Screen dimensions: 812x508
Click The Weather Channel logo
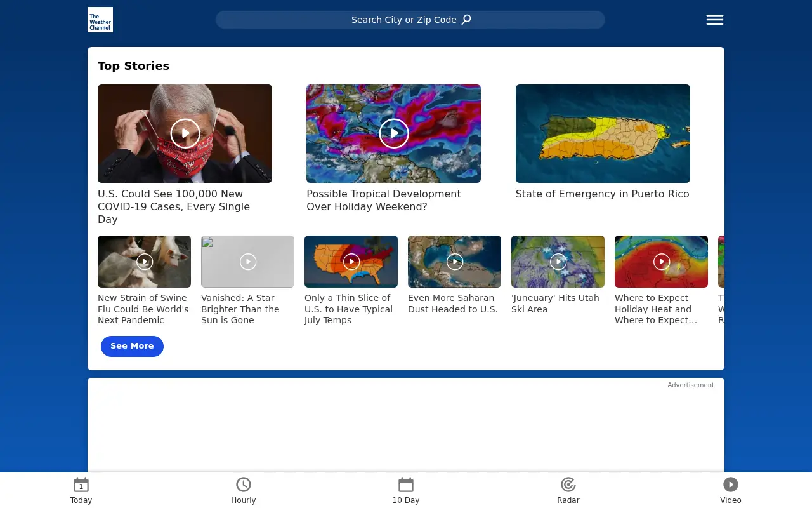point(100,20)
